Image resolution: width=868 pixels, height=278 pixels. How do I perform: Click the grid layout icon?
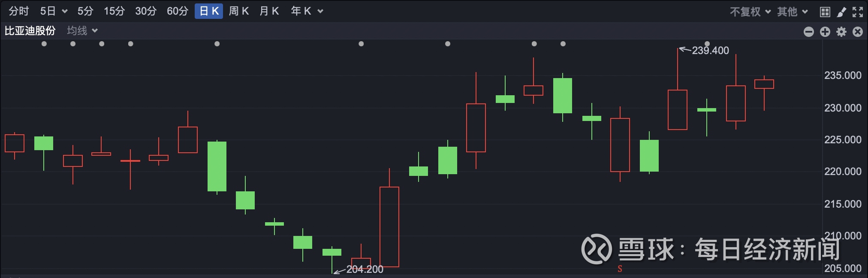(825, 12)
